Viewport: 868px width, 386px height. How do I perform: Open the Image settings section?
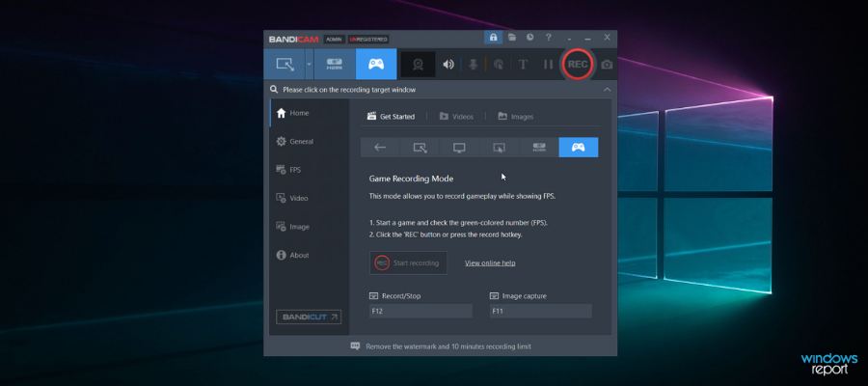point(309,227)
